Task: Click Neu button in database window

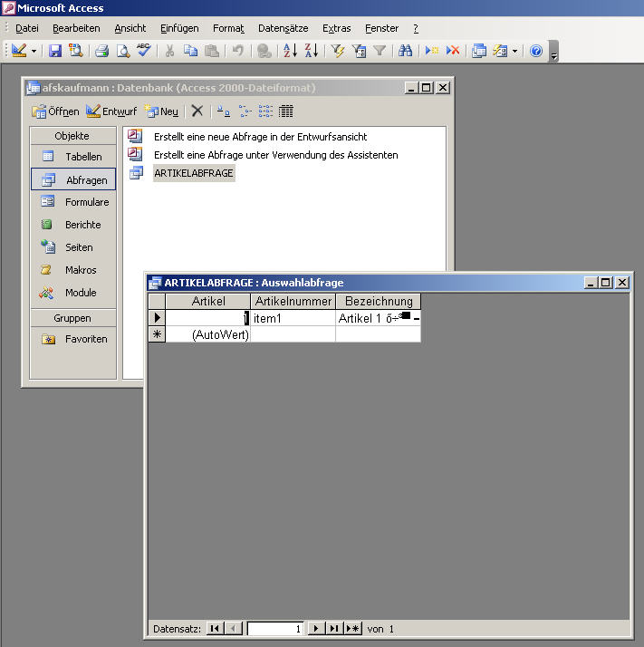Action: (x=162, y=111)
